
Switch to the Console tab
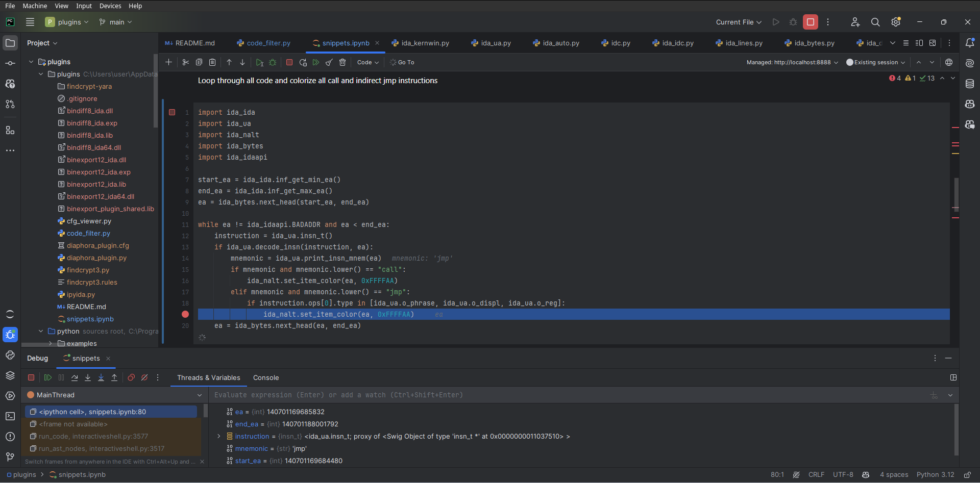(x=266, y=377)
